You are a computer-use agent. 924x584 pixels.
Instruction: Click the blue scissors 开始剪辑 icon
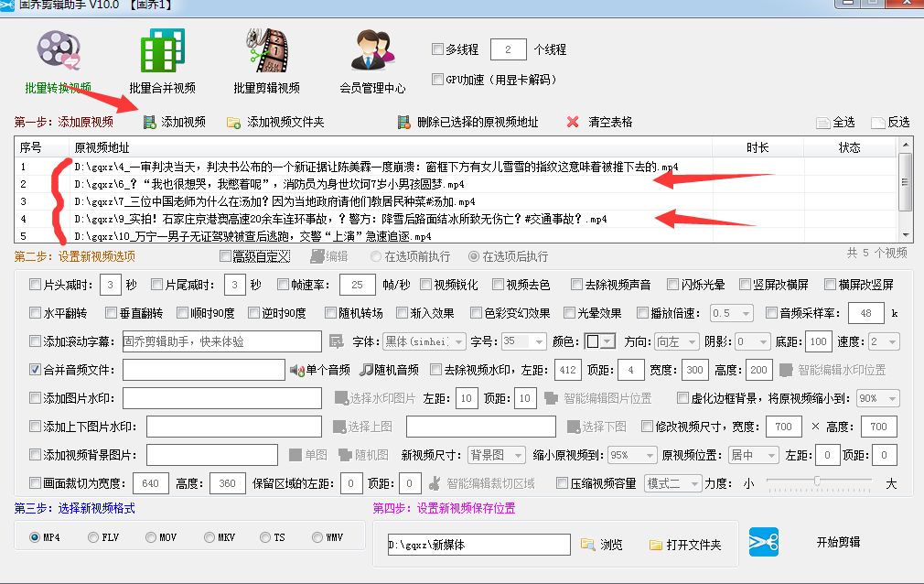coord(765,542)
